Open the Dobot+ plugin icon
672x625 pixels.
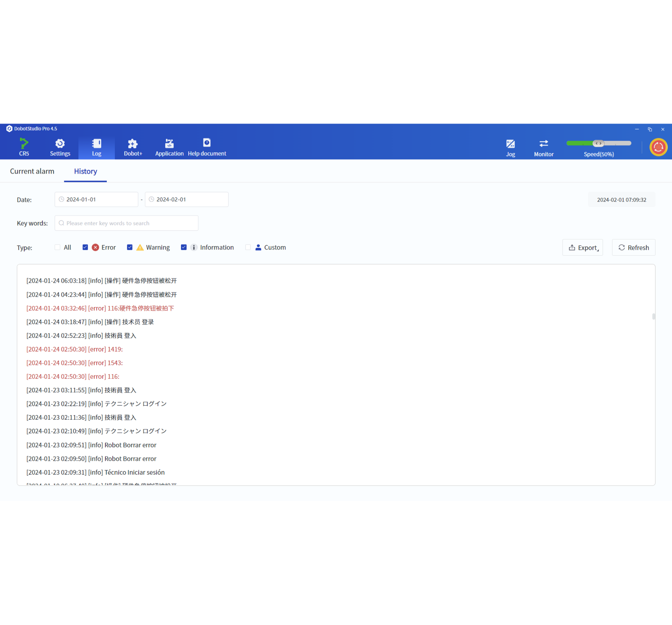[133, 144]
